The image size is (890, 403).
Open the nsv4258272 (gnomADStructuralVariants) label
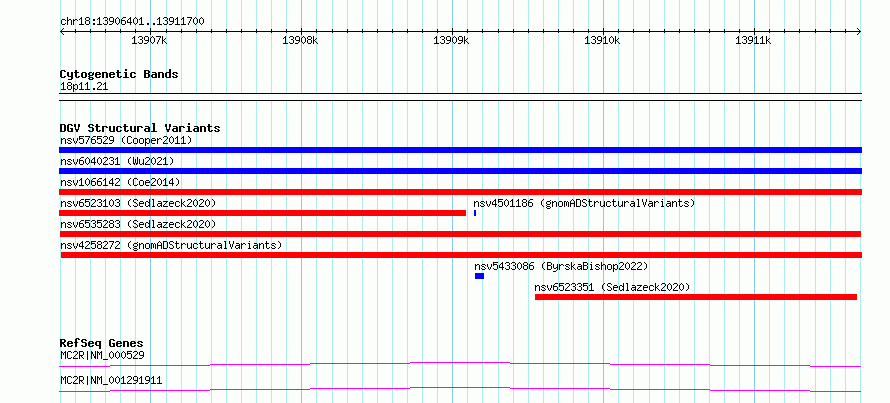coord(171,245)
